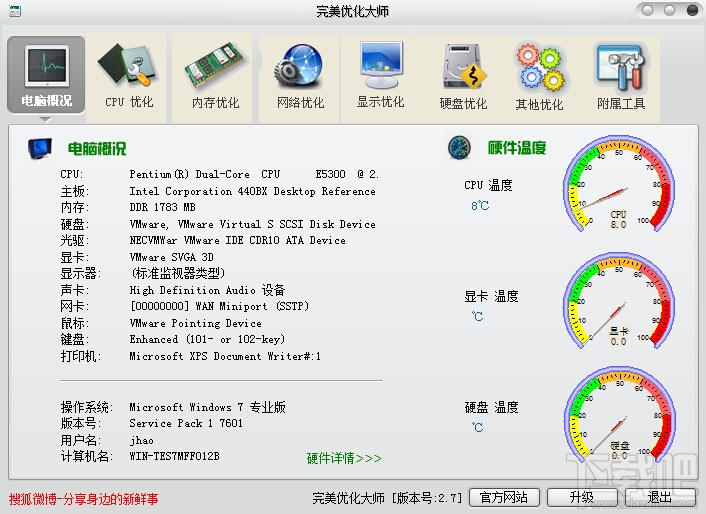Click the 8℃ CPU temperature reading
Viewport: 706px width, 514px height.
[x=480, y=206]
